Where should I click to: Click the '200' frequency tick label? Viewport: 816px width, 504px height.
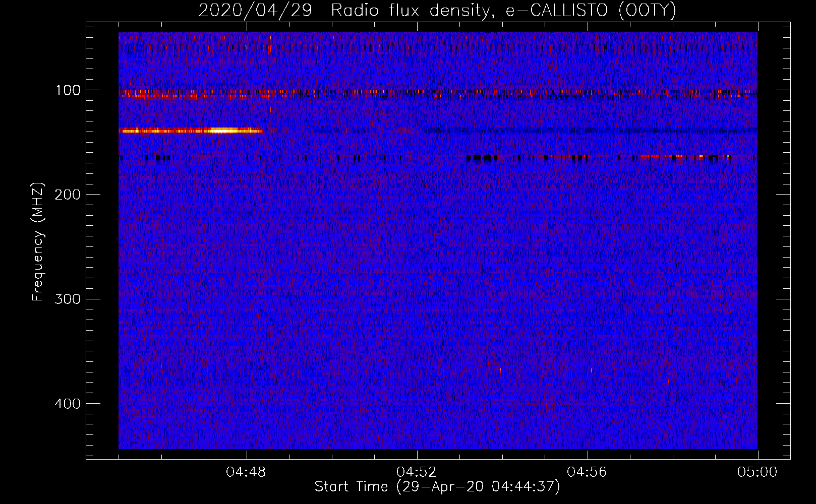[68, 195]
